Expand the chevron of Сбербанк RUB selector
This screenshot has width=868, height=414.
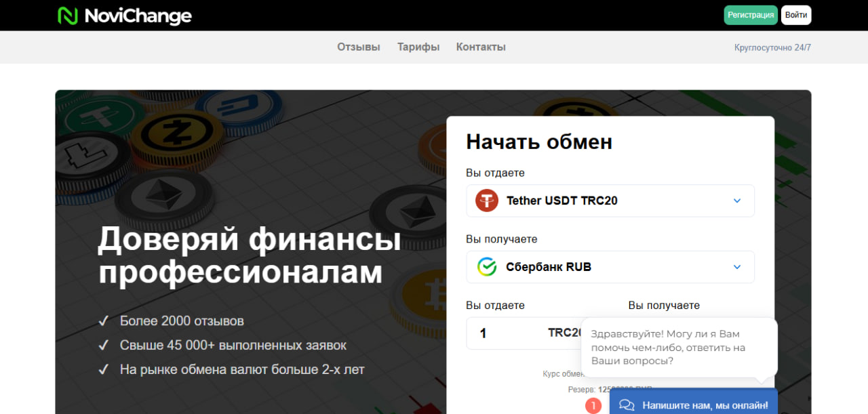pos(737,268)
